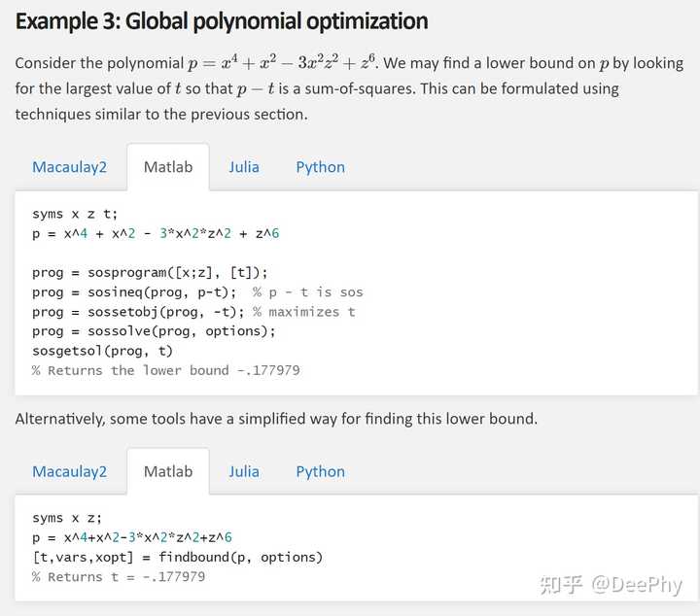The image size is (700, 616).
Task: Click the '% Returns the lower bound' comment
Action: (x=165, y=370)
